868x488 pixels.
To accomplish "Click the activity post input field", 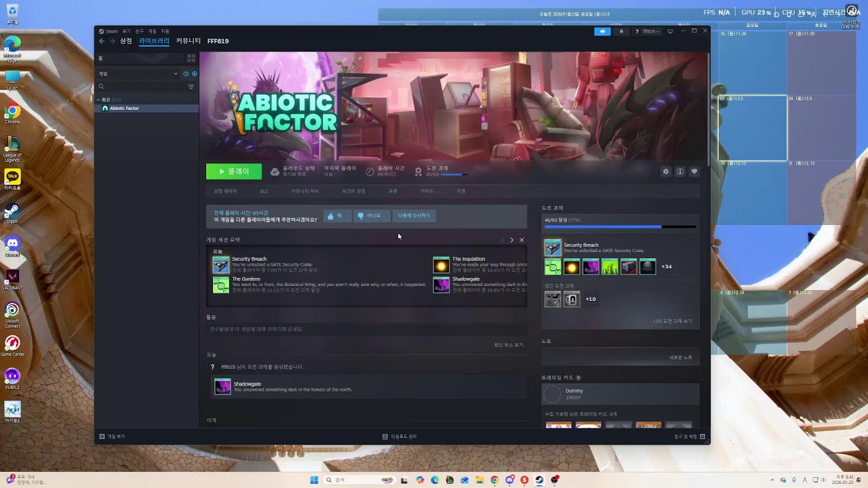I will (x=366, y=329).
